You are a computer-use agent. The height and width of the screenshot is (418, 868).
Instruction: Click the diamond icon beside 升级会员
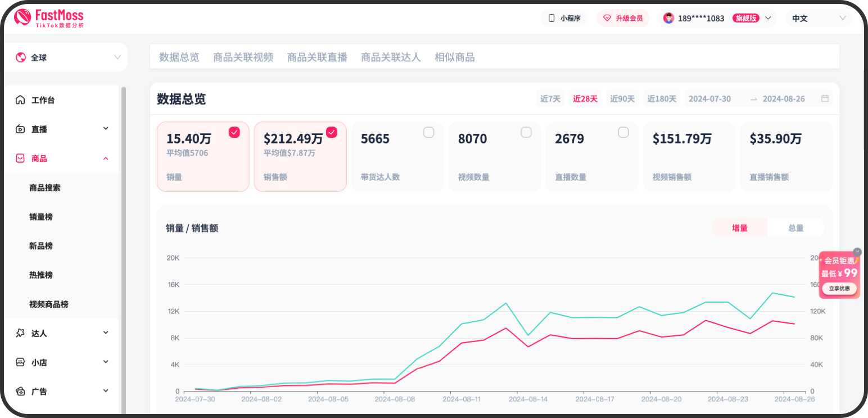(x=607, y=18)
